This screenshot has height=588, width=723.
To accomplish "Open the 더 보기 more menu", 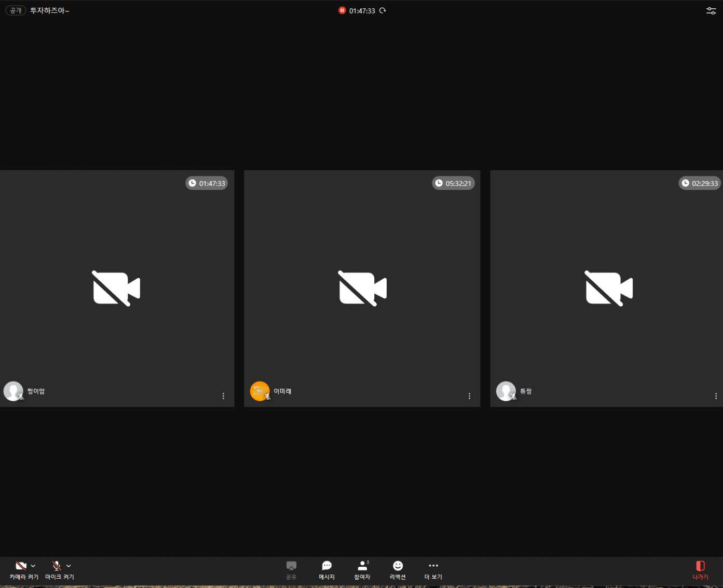I will (x=433, y=569).
